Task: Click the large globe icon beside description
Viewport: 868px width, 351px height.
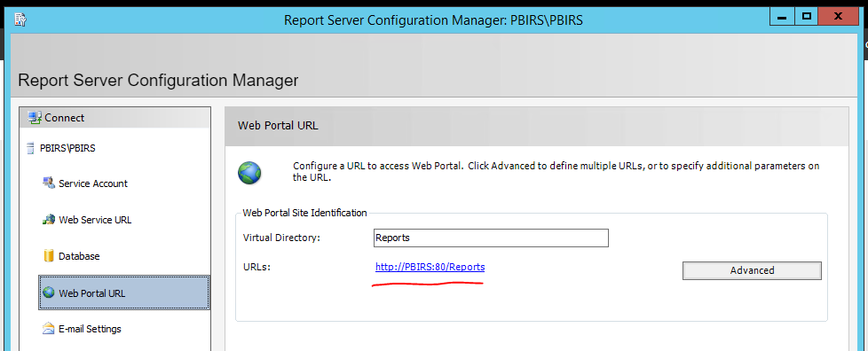Action: (249, 173)
